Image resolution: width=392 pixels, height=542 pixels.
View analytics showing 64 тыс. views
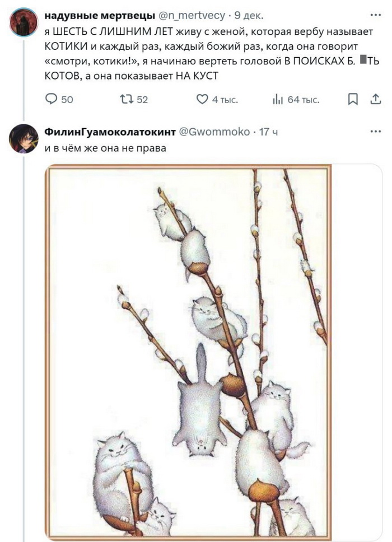tap(278, 100)
